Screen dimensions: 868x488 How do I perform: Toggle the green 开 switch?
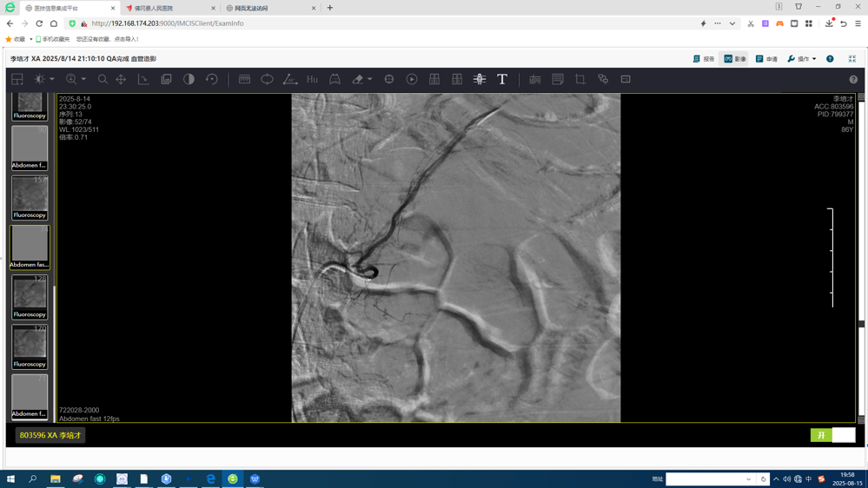821,435
